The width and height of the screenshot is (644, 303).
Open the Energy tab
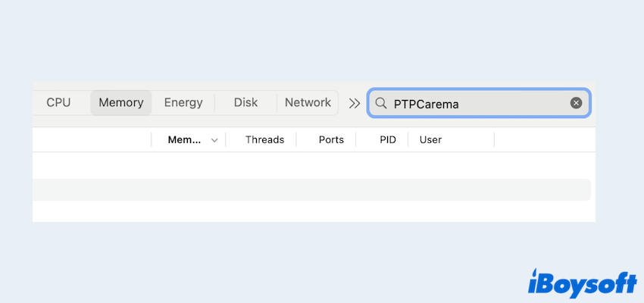[183, 102]
